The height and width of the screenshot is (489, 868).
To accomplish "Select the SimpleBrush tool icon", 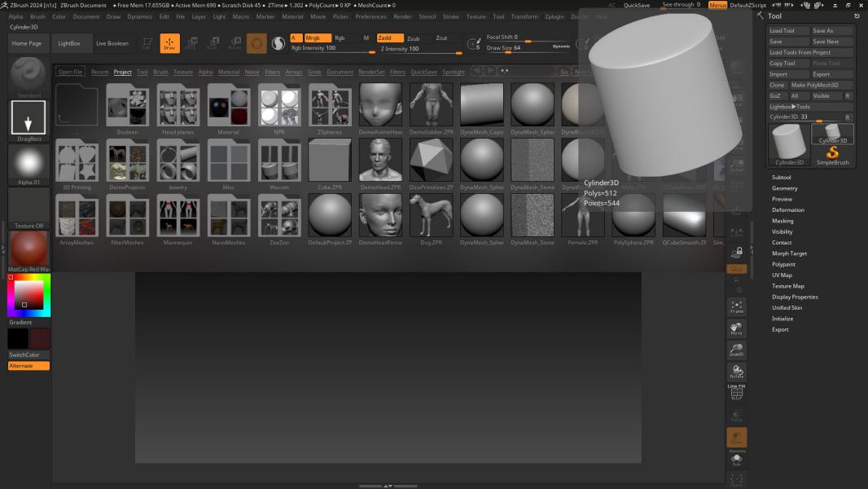I will point(832,156).
